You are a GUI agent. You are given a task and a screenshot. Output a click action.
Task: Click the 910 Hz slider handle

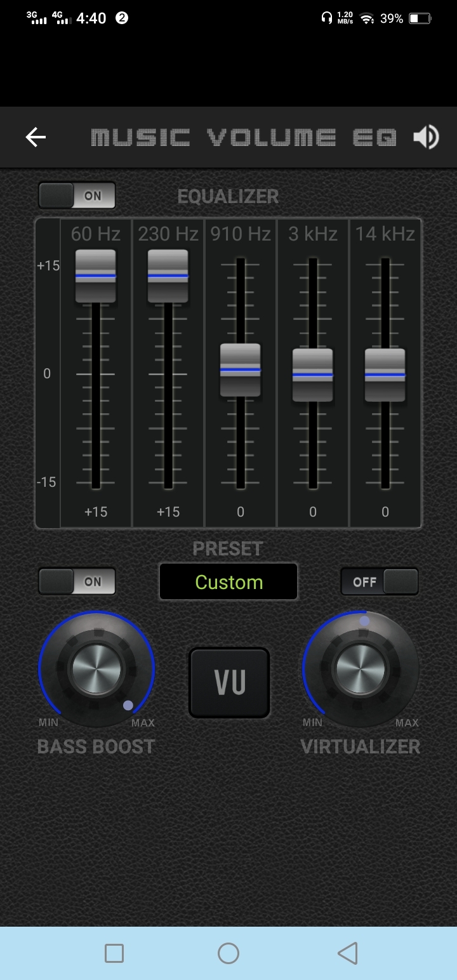click(241, 370)
